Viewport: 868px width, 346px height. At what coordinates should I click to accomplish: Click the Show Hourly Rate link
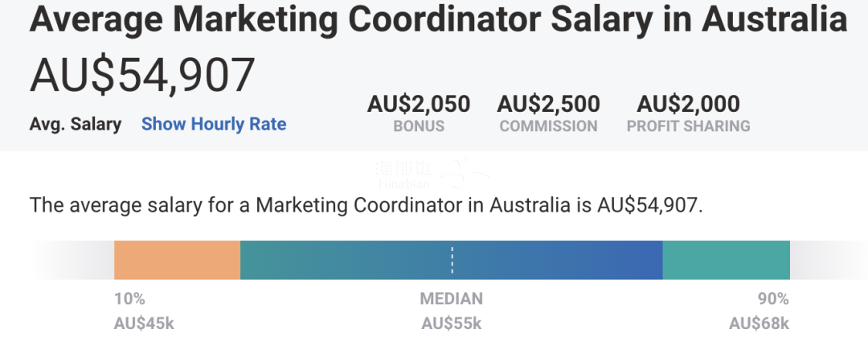[x=214, y=124]
